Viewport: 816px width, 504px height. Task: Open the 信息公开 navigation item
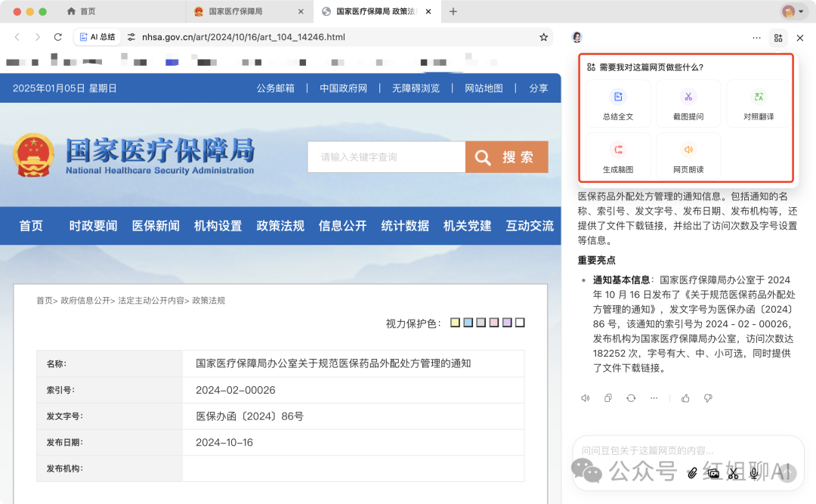point(342,226)
